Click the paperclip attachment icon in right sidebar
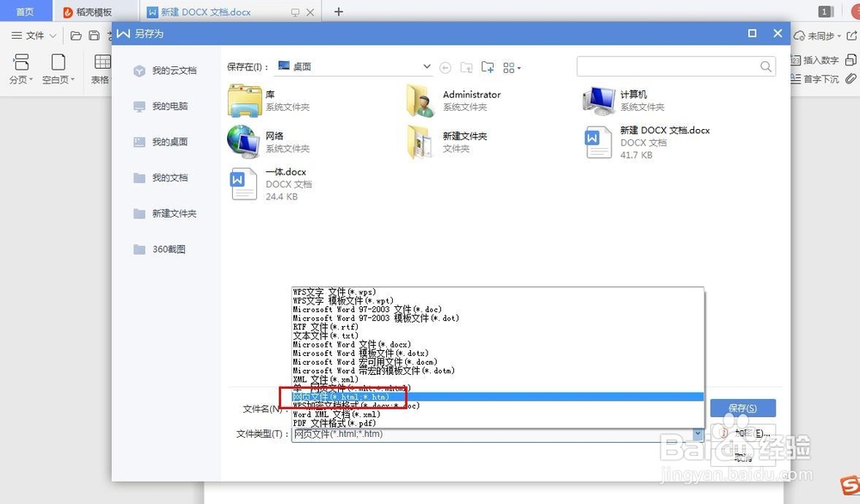 click(x=852, y=78)
